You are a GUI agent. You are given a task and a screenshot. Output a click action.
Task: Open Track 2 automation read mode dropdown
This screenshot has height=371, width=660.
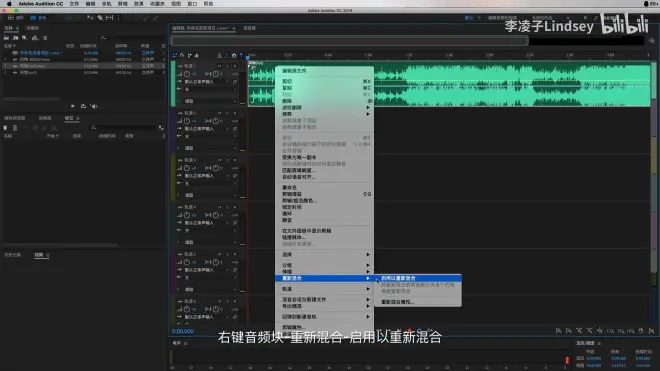pos(210,148)
